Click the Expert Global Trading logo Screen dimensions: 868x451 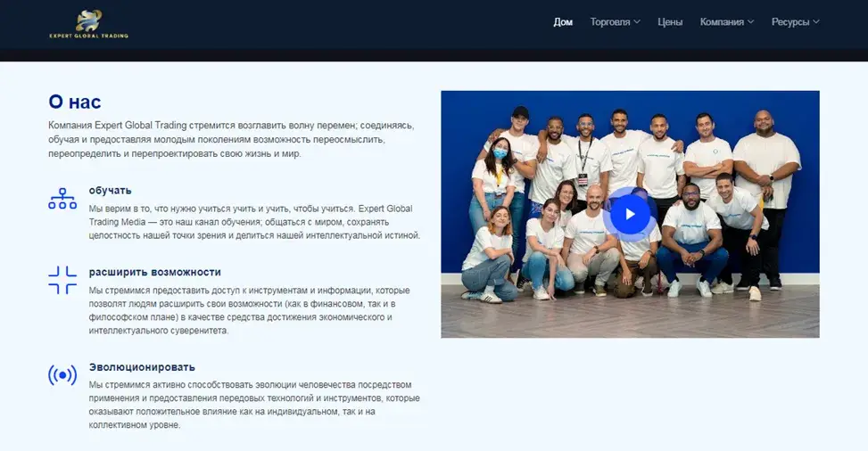tap(88, 24)
